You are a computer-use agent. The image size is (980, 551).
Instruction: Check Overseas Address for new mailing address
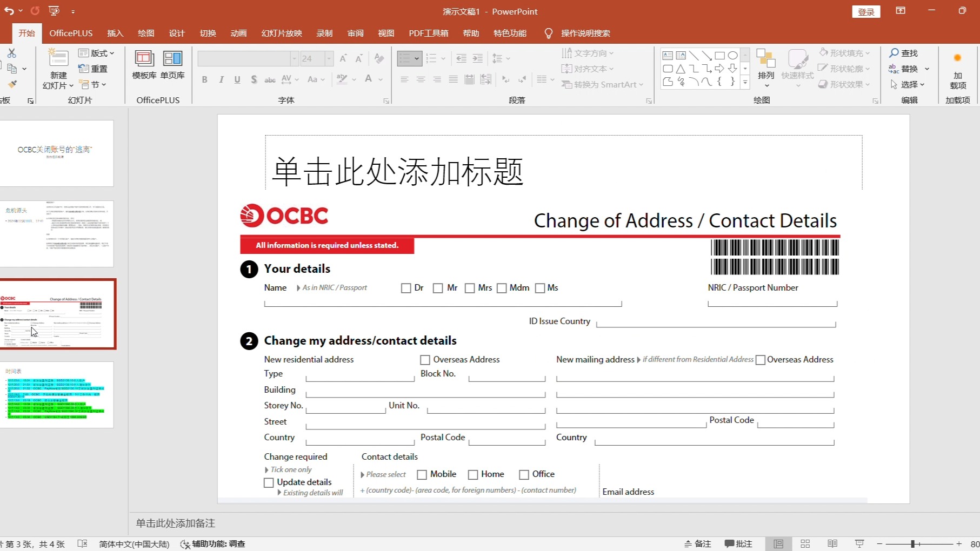[761, 360]
